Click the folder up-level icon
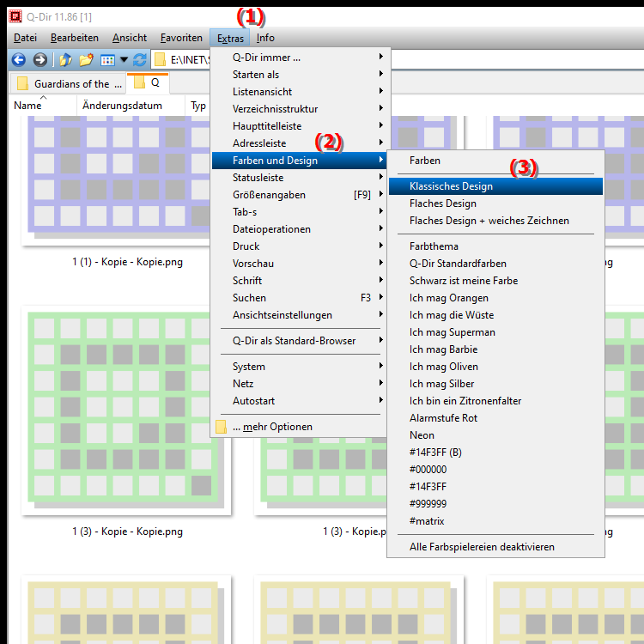Screen dimensions: 644x644 66,60
